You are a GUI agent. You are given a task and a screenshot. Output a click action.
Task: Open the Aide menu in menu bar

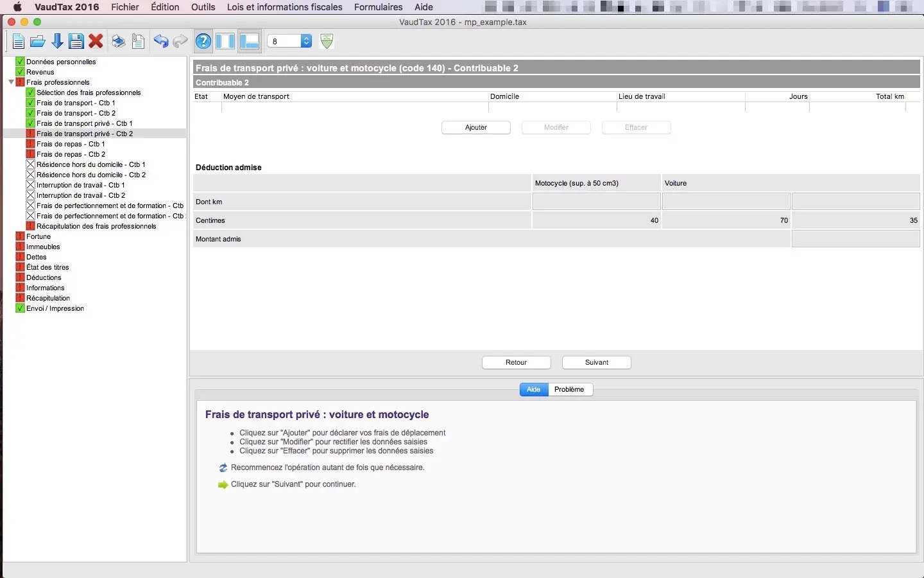424,7
